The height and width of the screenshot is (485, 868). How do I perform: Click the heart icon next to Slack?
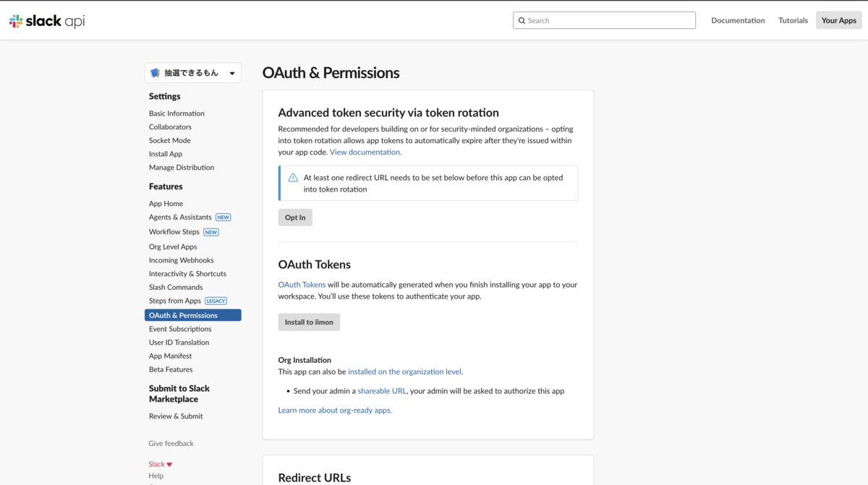(169, 465)
